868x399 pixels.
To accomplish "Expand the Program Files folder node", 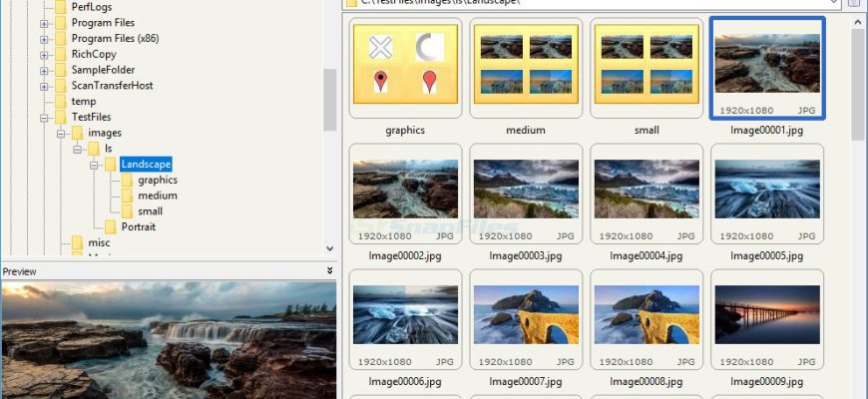I will tap(44, 23).
